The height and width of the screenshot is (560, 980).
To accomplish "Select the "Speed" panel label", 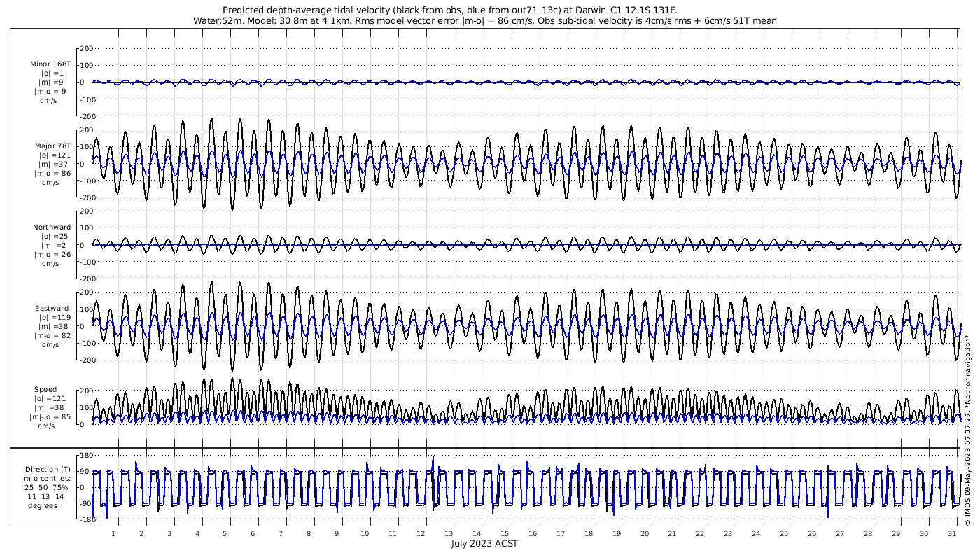I will pos(45,390).
